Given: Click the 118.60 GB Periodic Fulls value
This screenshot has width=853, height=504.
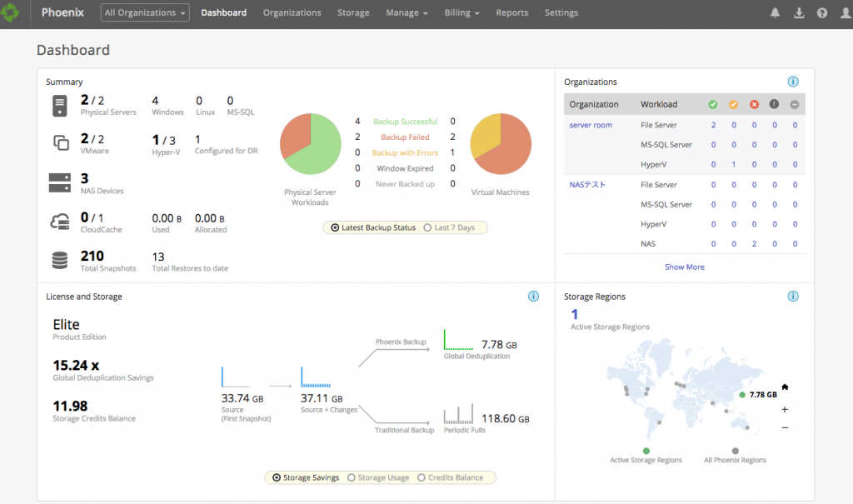Looking at the screenshot, I should 506,418.
